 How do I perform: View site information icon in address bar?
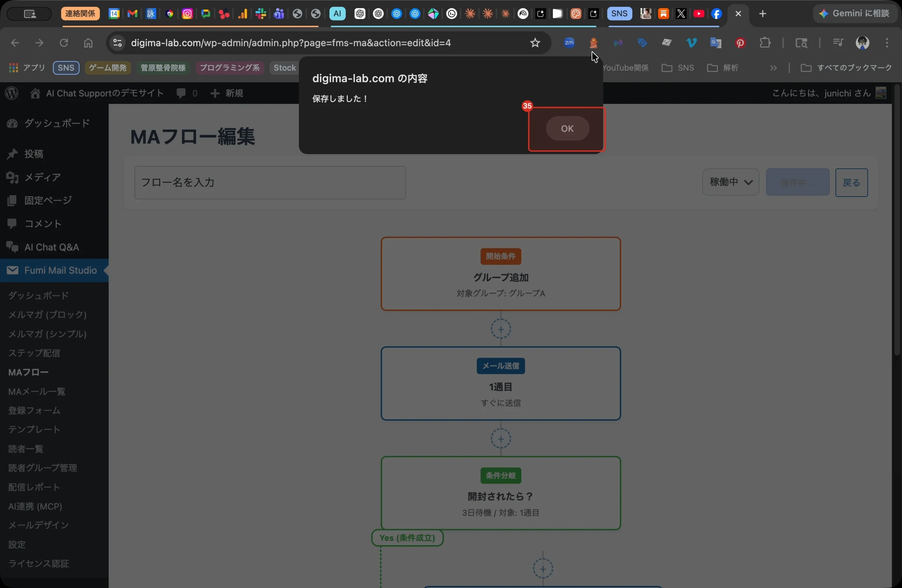tap(117, 43)
